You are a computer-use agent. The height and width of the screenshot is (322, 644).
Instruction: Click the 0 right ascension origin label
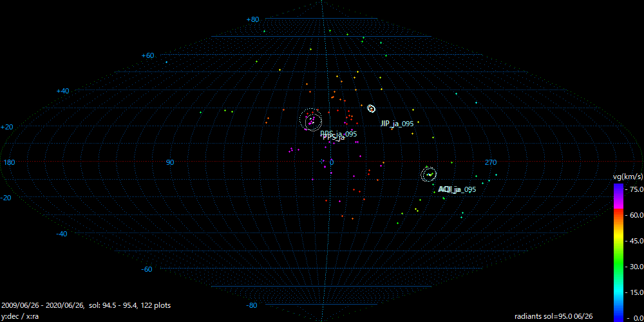332,162
